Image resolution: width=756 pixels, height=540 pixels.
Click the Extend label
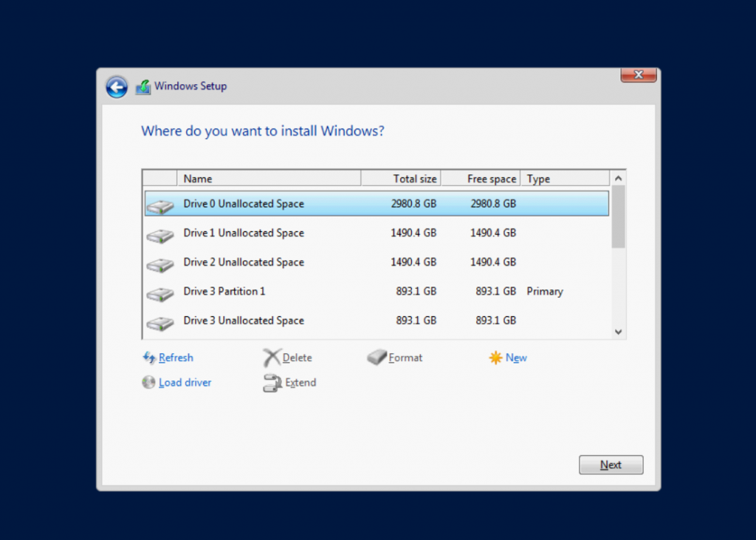click(300, 382)
